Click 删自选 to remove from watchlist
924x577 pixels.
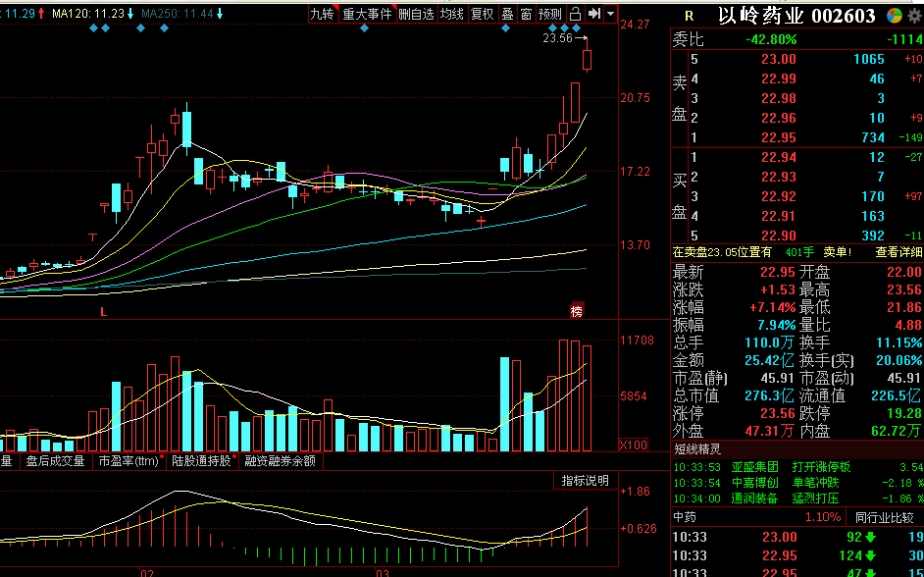[x=416, y=14]
